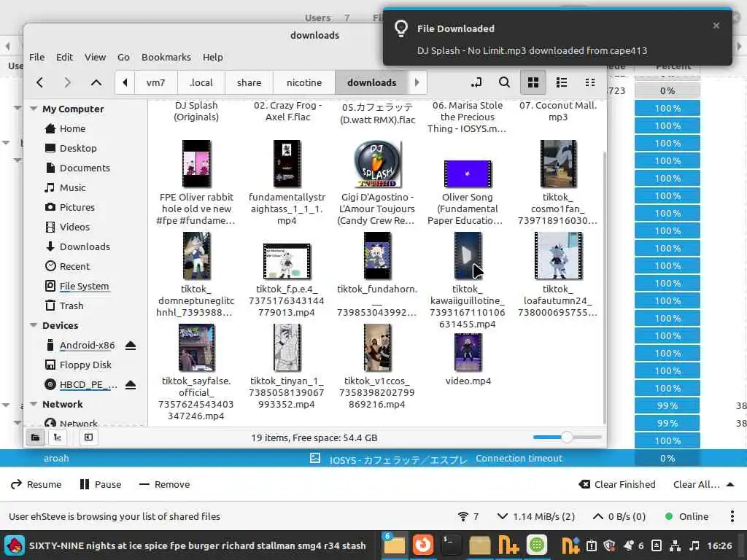Open the network tray icon
The height and width of the screenshot is (560, 747).
[x=675, y=545]
